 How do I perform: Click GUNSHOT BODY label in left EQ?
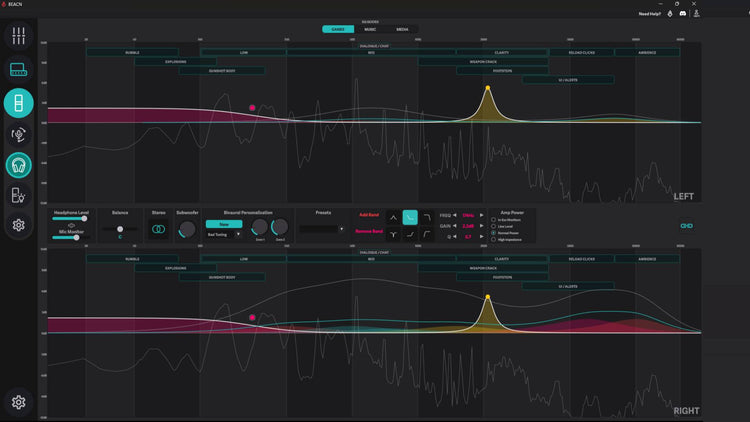pos(222,71)
